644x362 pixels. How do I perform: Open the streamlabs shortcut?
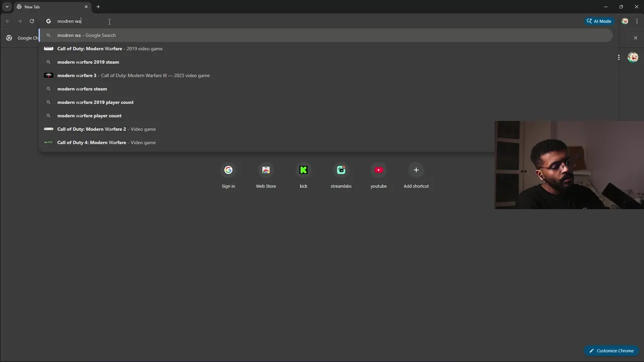[x=341, y=175]
